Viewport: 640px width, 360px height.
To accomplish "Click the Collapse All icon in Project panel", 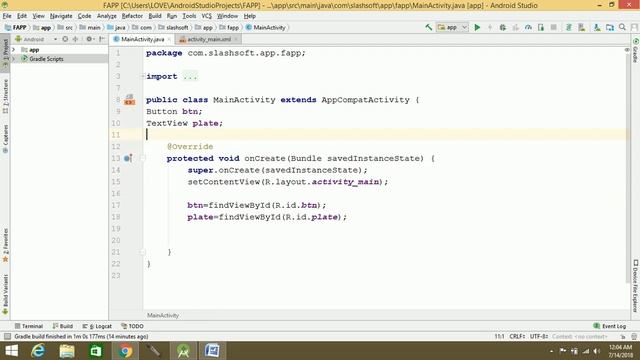I will pyautogui.click(x=76, y=39).
